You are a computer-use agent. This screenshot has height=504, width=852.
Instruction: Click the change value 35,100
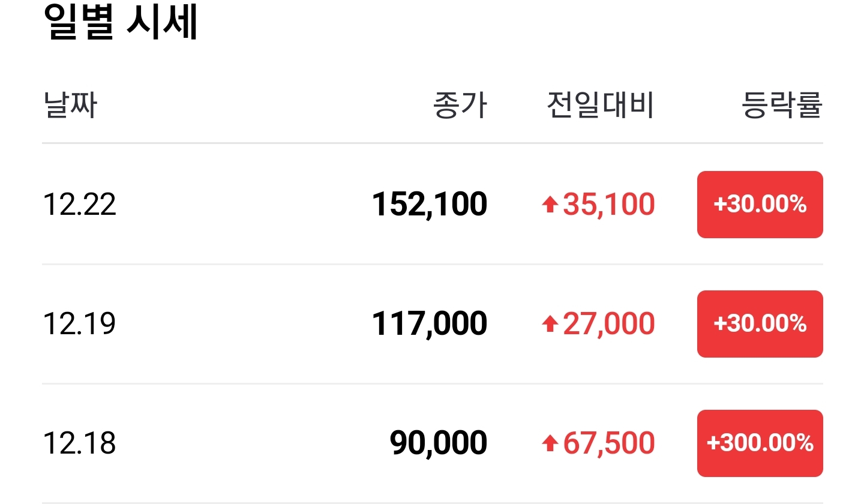point(608,205)
